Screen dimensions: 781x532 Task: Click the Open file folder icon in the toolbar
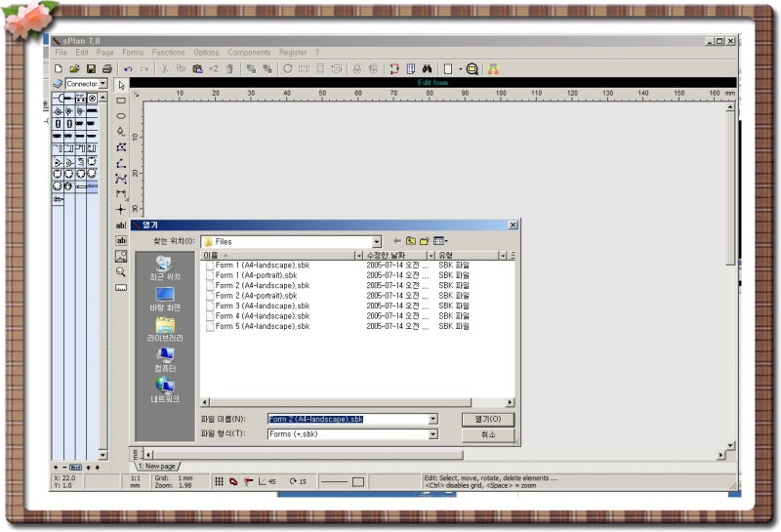point(75,68)
